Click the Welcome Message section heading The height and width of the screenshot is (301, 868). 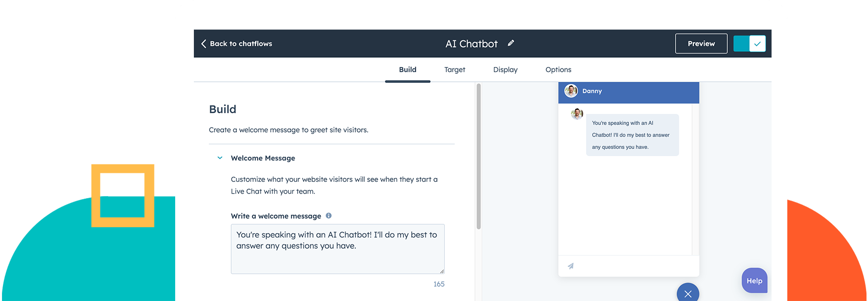point(263,158)
